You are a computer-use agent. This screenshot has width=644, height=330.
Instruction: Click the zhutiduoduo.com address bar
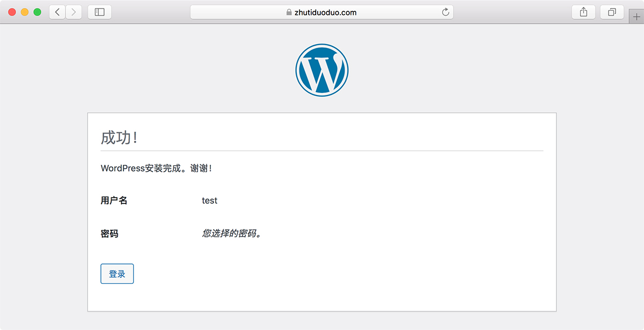(x=322, y=12)
